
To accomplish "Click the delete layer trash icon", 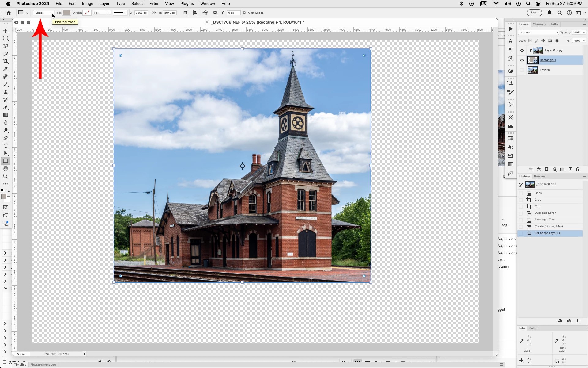I will (x=578, y=169).
